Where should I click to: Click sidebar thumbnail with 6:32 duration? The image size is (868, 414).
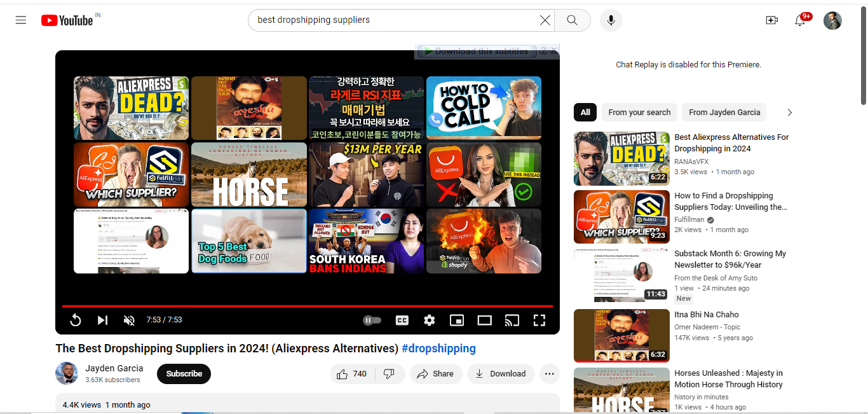[x=621, y=335]
